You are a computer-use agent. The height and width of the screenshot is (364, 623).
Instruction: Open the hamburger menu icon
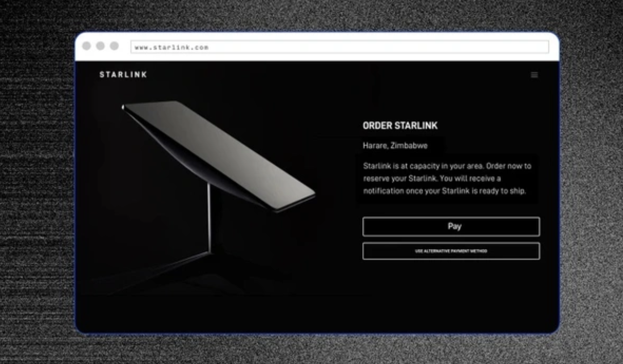click(534, 75)
